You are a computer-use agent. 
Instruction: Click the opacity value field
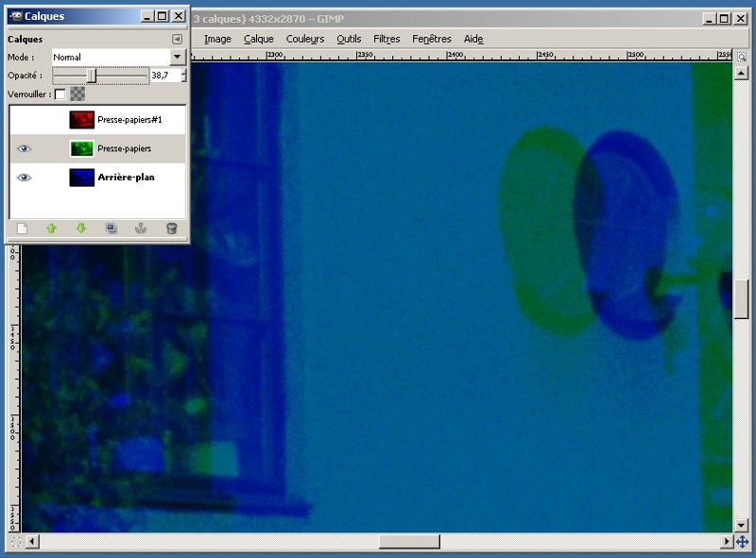(163, 75)
